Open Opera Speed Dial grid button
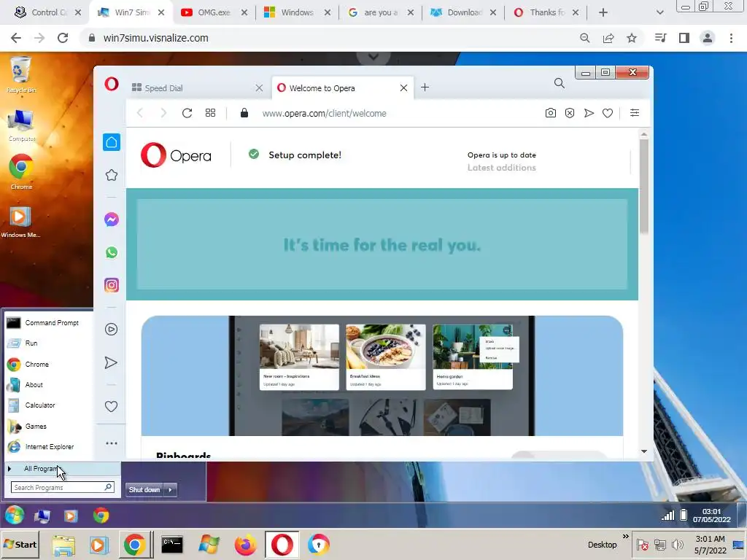 coord(210,113)
